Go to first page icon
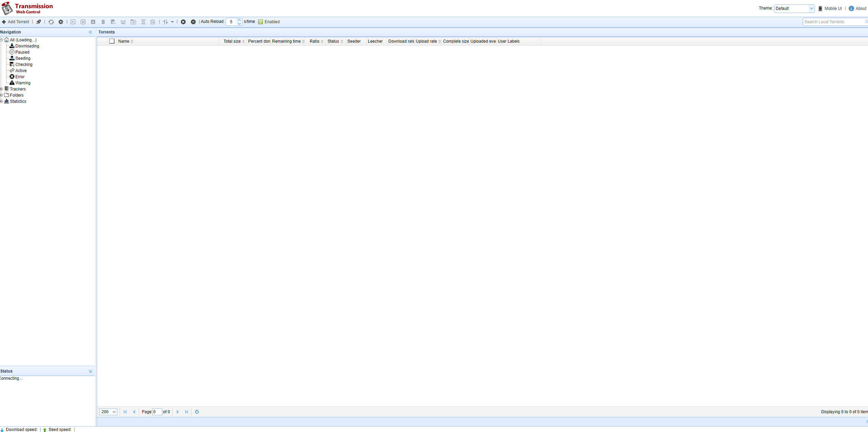Screen dimensions: 868x432 pyautogui.click(x=125, y=412)
